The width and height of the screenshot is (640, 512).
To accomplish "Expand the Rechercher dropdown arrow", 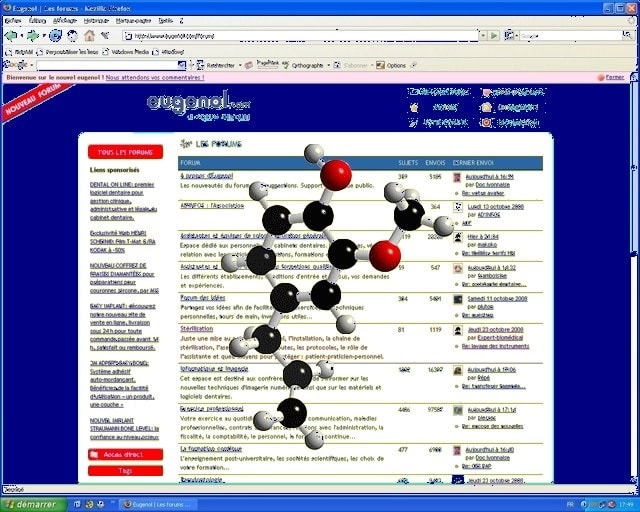I will tap(240, 65).
